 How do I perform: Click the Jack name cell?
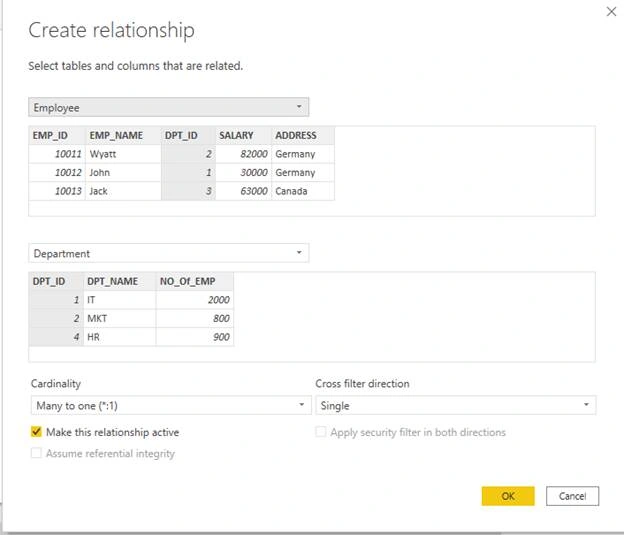click(123, 191)
